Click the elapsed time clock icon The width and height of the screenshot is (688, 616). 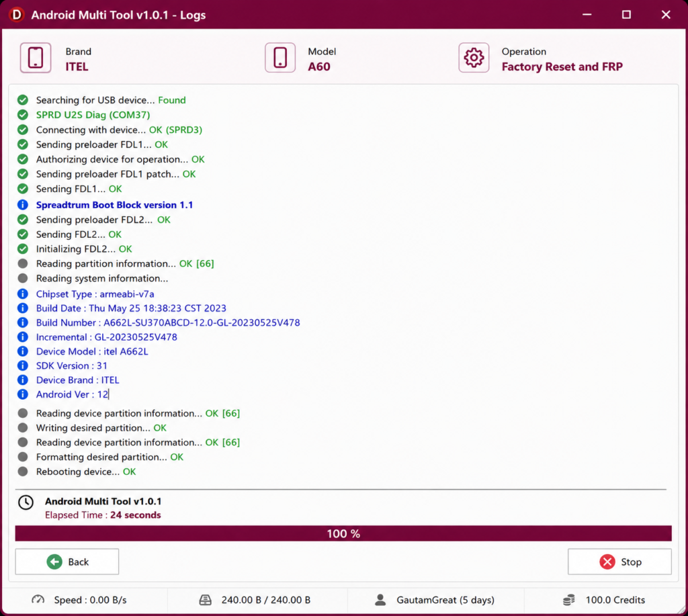coord(26,502)
